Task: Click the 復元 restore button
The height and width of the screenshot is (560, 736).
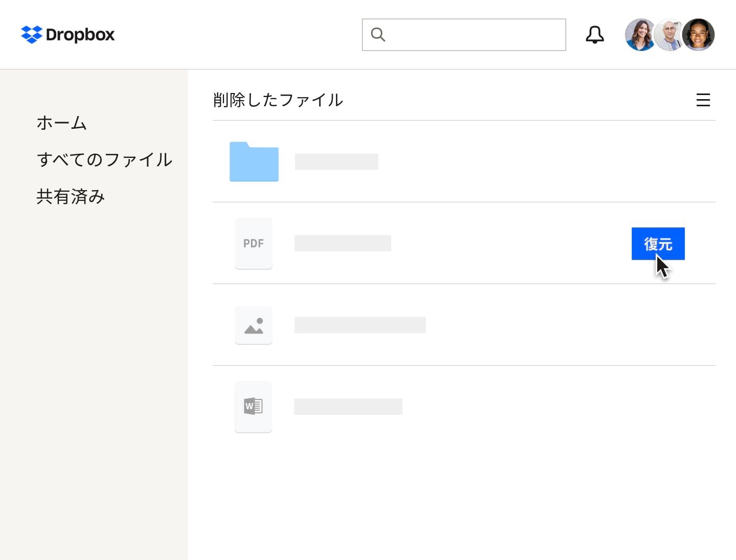Action: 658,244
